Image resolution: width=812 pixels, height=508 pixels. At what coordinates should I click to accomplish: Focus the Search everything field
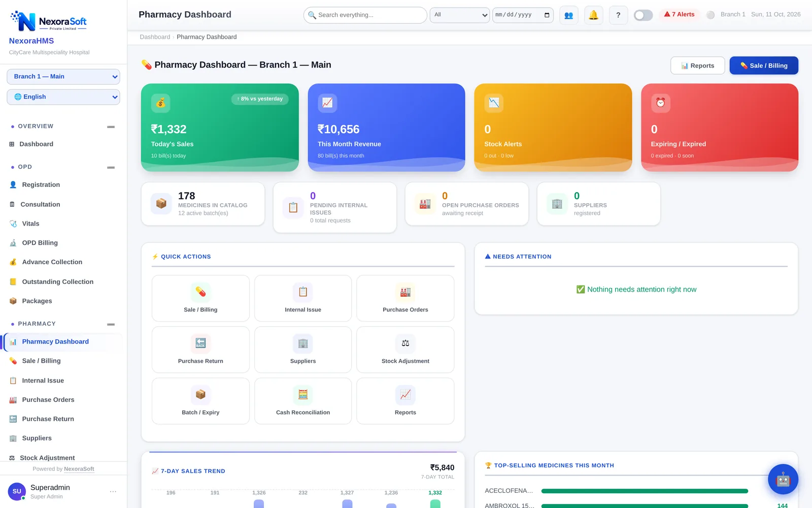pos(365,15)
